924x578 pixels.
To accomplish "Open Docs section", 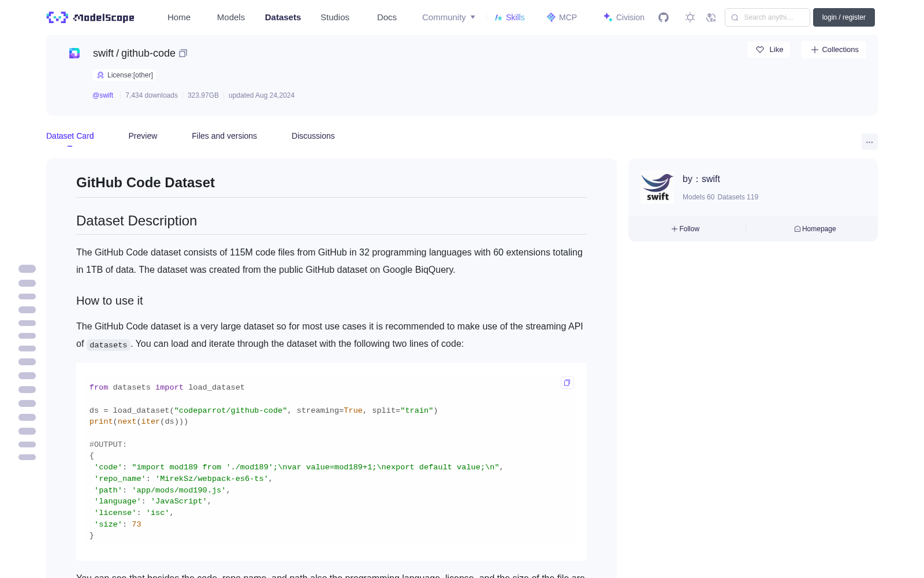I will (387, 17).
